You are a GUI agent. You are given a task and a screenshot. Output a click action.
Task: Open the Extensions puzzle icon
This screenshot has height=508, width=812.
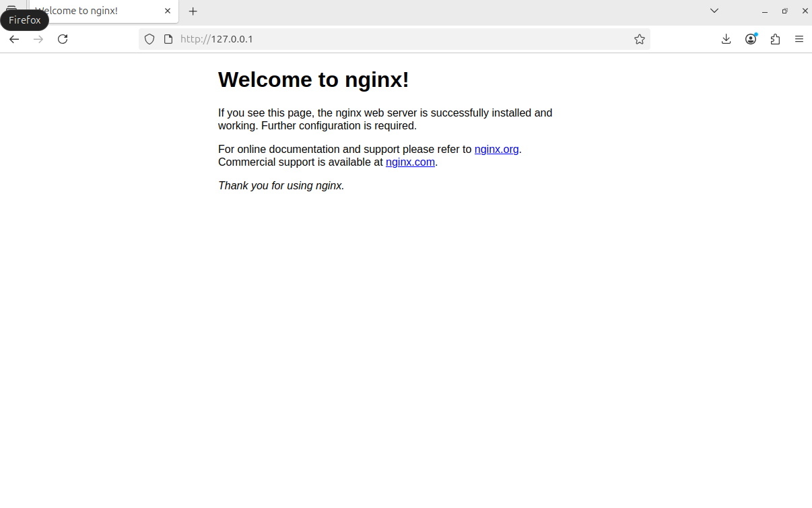point(775,39)
